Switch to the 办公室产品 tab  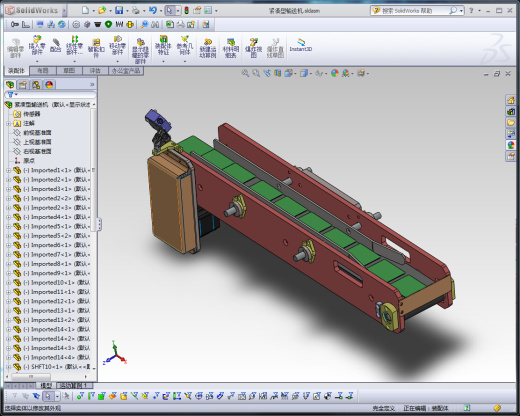(126, 71)
